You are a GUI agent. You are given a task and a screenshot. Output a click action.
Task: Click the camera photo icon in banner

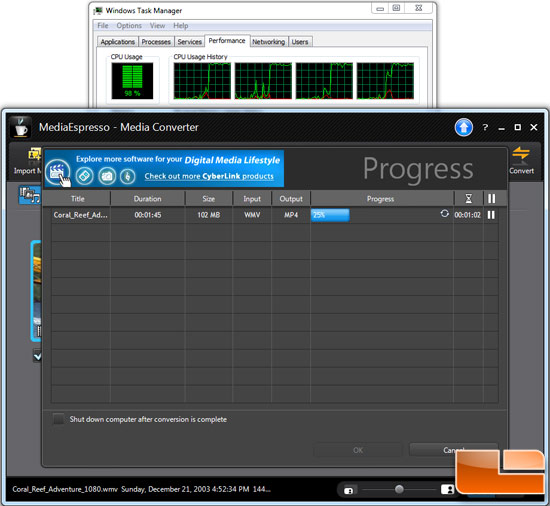(x=107, y=176)
